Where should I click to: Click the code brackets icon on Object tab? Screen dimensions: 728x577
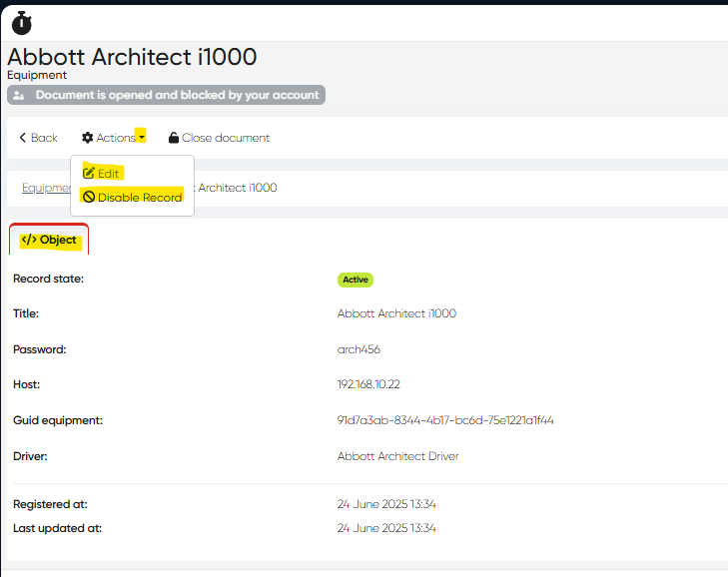click(28, 240)
